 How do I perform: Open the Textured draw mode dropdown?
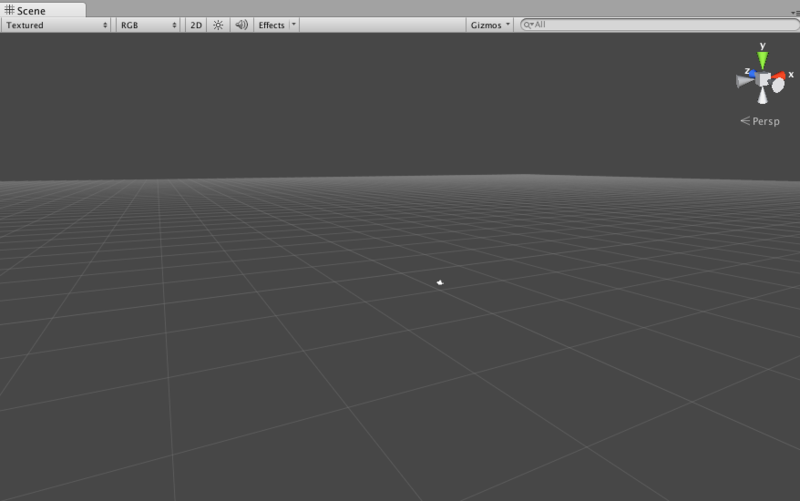click(x=56, y=25)
